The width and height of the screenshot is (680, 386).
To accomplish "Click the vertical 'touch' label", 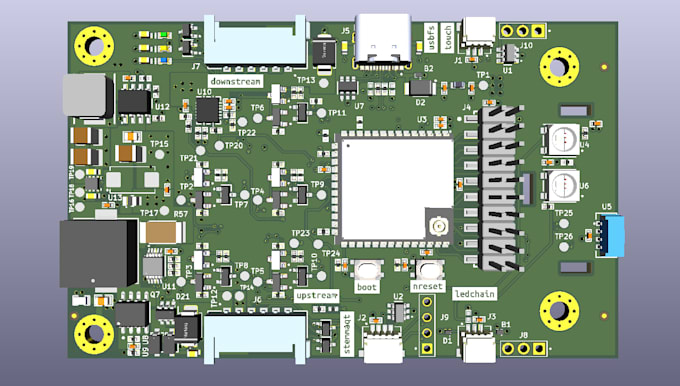I will click(x=447, y=38).
